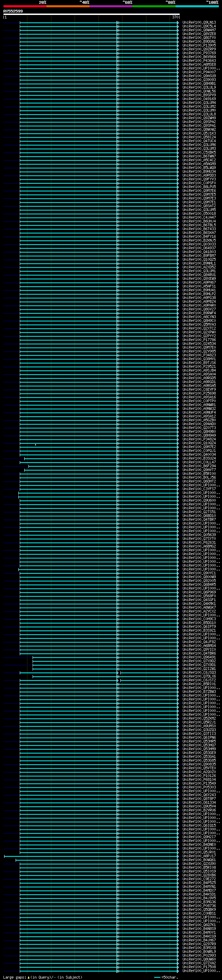
Task: Select hit label UniRef100_C0PQJ1
Action: pyautogui.click(x=199, y=451)
